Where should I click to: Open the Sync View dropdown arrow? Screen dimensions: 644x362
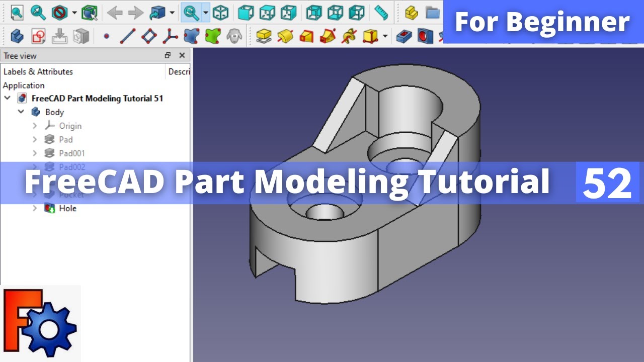[x=206, y=13]
